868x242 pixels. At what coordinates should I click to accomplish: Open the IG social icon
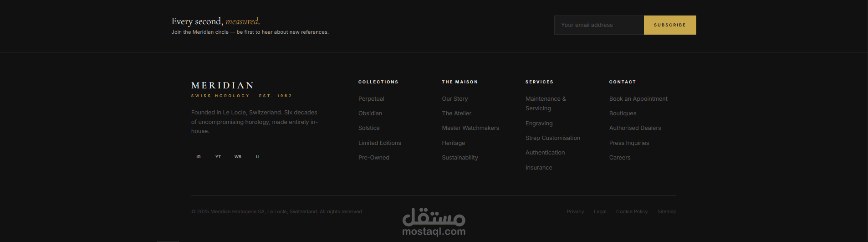[199, 157]
